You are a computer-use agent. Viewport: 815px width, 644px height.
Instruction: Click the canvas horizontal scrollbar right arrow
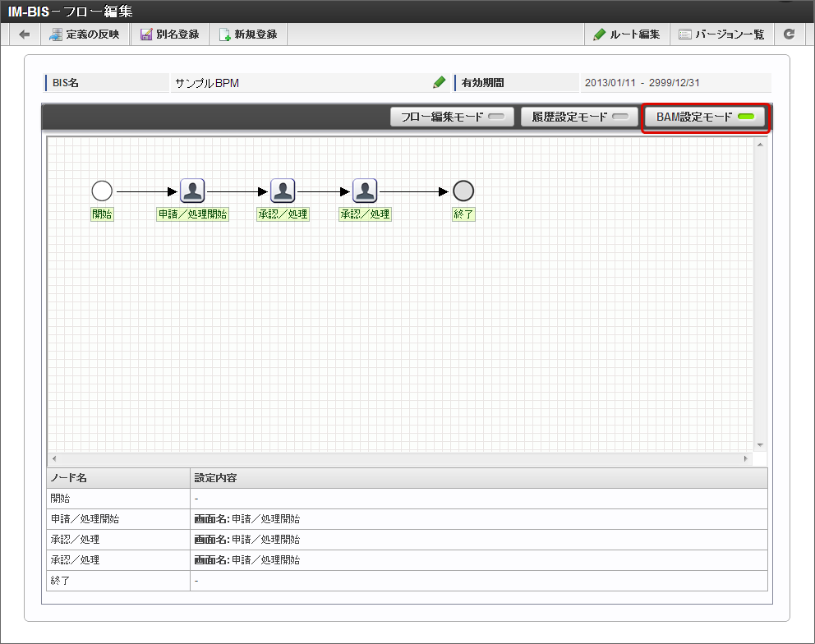pyautogui.click(x=746, y=458)
